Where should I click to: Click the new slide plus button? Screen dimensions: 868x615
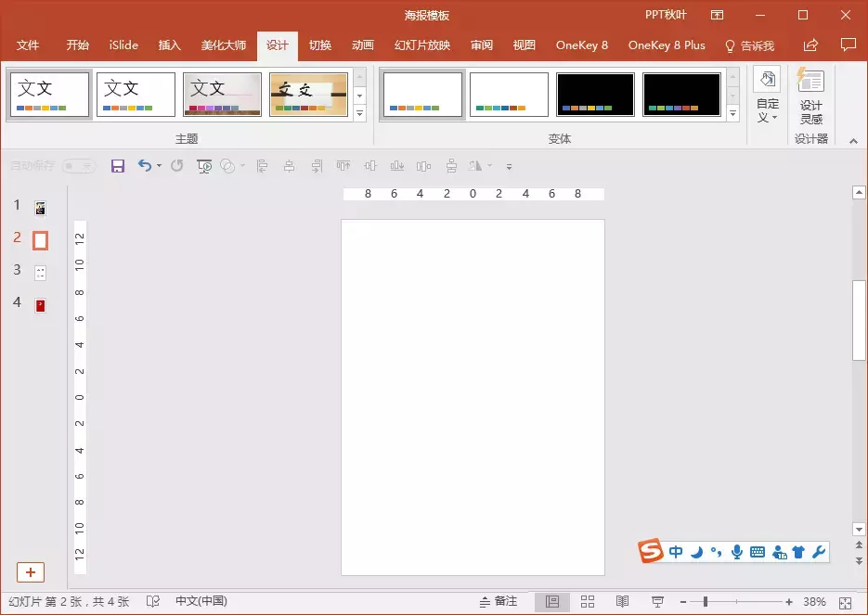click(x=31, y=572)
